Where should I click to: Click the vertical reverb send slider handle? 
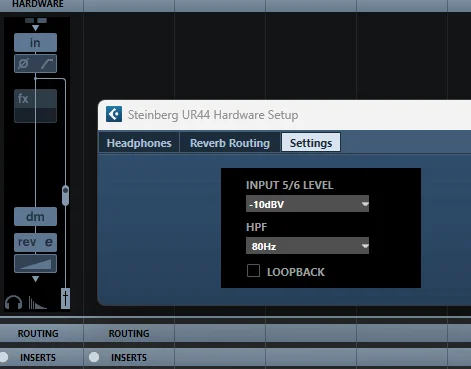(x=65, y=195)
